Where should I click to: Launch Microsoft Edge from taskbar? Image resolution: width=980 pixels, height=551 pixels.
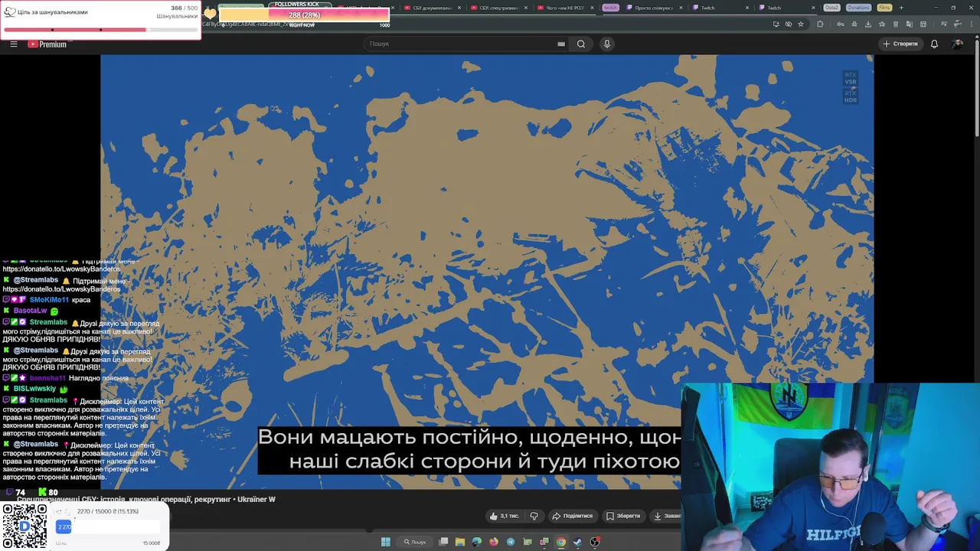pyautogui.click(x=477, y=542)
